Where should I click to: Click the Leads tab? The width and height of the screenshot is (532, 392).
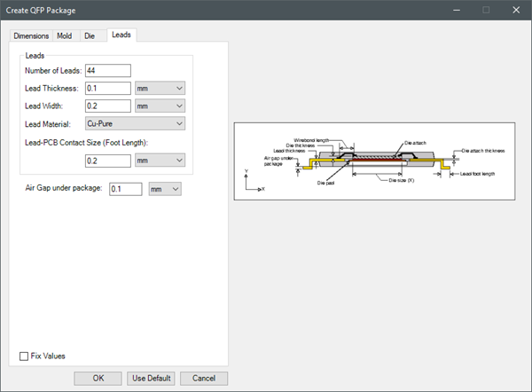click(121, 35)
